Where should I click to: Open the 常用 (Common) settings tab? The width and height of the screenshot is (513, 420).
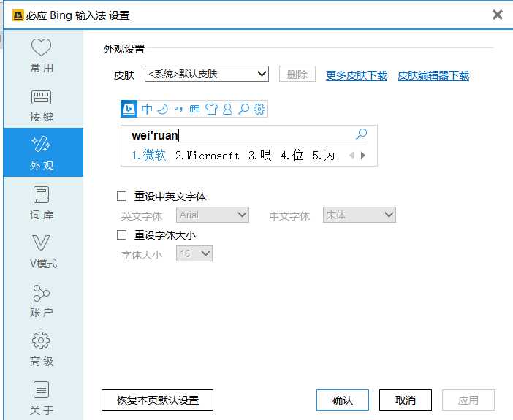[x=42, y=55]
